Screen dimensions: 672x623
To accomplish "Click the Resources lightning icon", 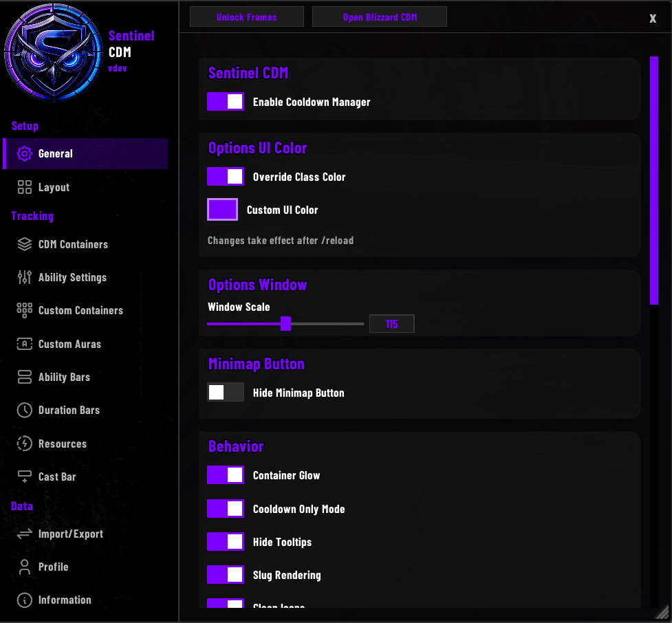I will click(25, 444).
